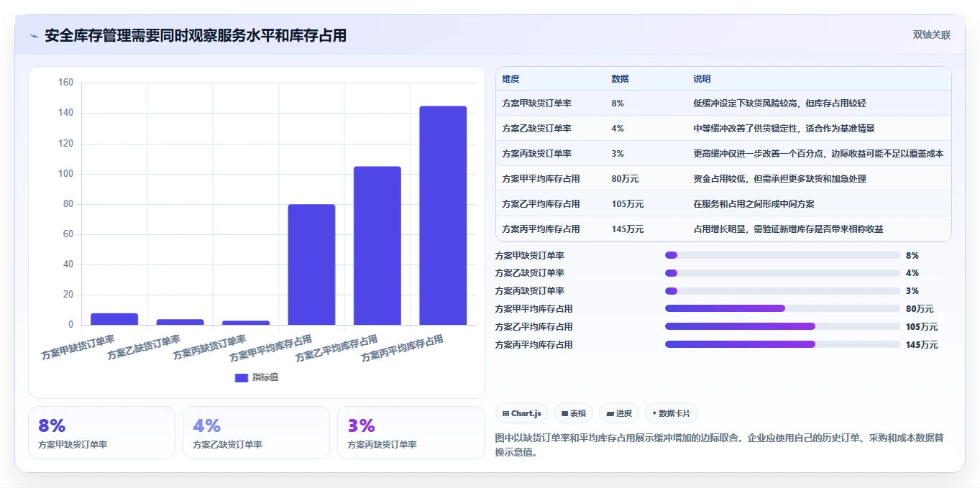
Task: Click the 3% progress bar for 方案丙缺货订单率
Action: [x=782, y=291]
